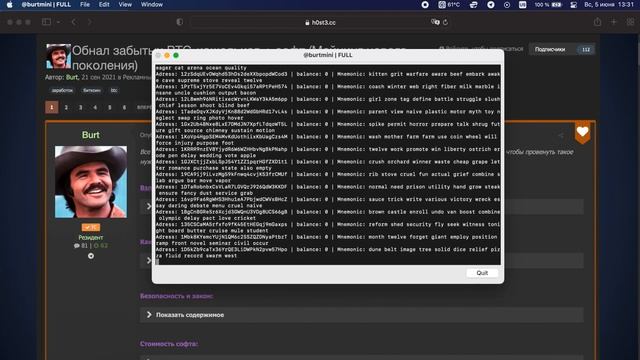Click the Quit button in the dialog
Image resolution: width=640 pixels, height=360 pixels.
[482, 273]
